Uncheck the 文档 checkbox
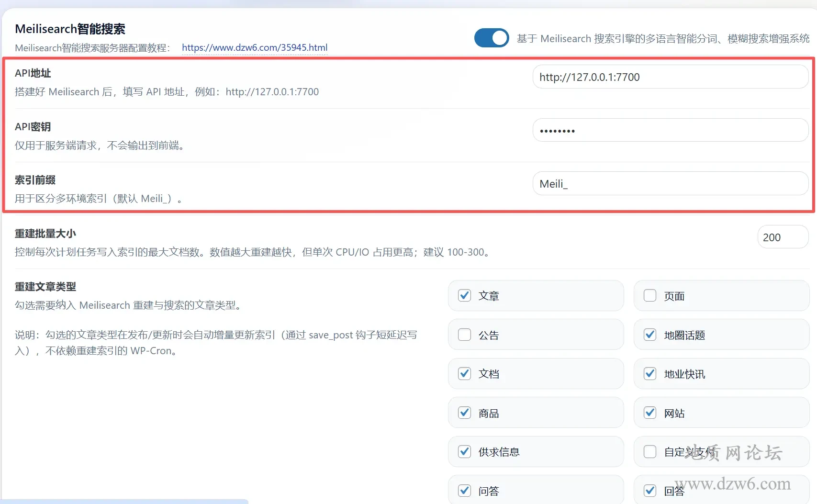817x504 pixels. point(464,374)
